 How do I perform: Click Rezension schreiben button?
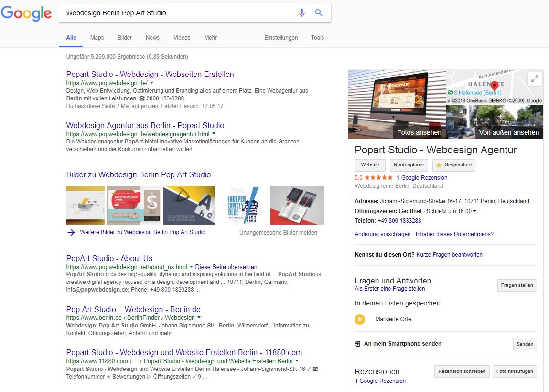(x=462, y=371)
